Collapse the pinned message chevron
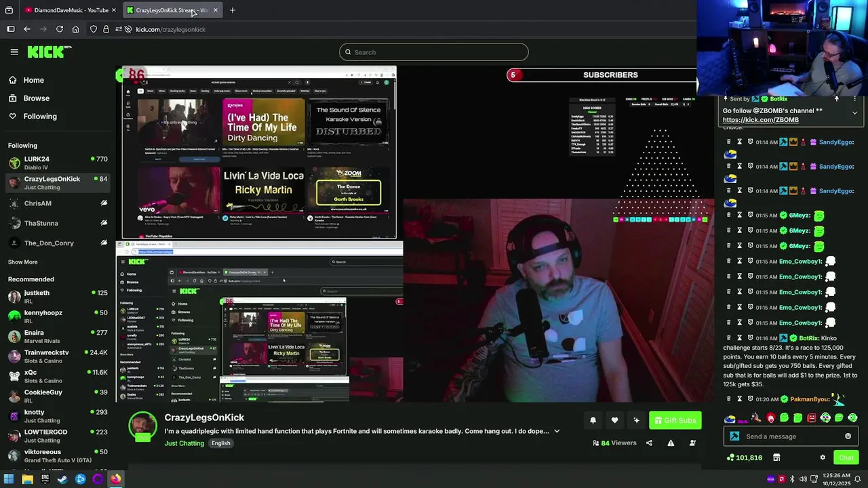Image resolution: width=868 pixels, height=488 pixels. 854,113
